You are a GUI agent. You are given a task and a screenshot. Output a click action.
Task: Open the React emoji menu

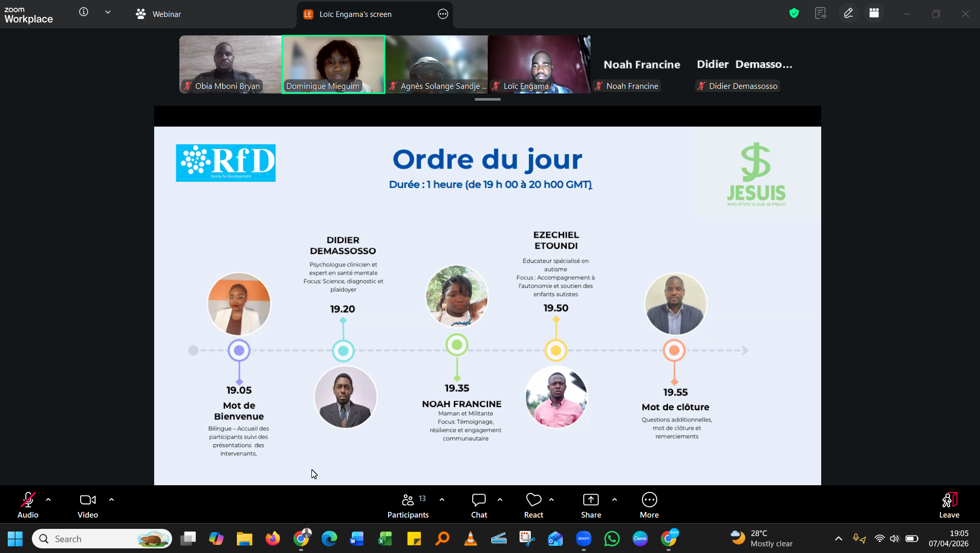coord(533,506)
